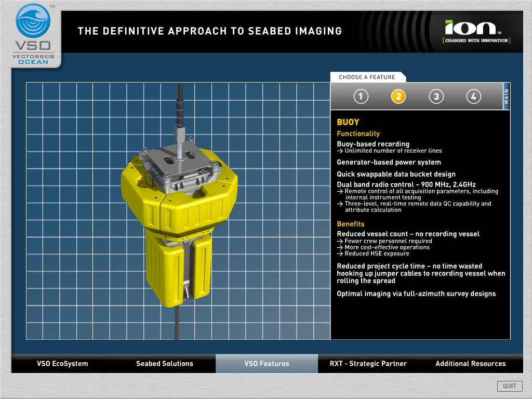Choose feature number 4 circle
The height and width of the screenshot is (399, 532).
pos(473,97)
